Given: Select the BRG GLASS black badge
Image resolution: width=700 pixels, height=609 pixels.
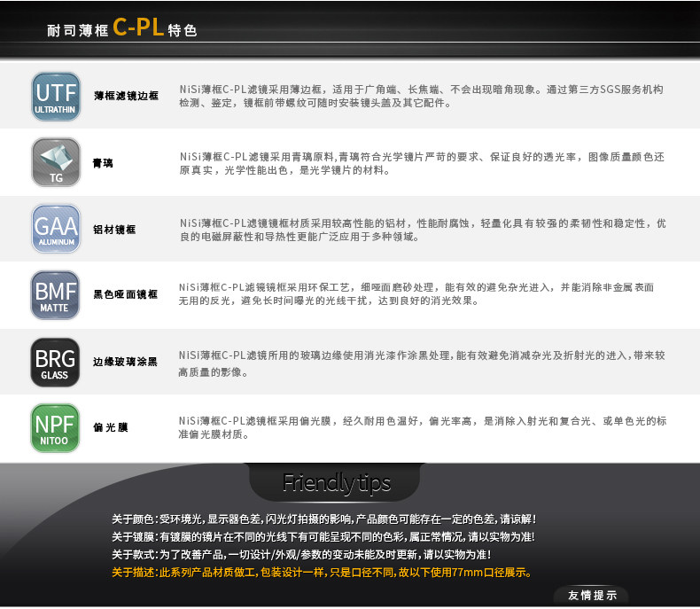Looking at the screenshot, I should (55, 362).
